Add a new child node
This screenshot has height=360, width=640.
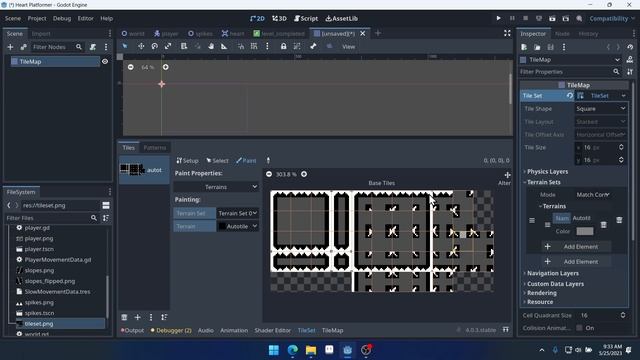point(10,47)
